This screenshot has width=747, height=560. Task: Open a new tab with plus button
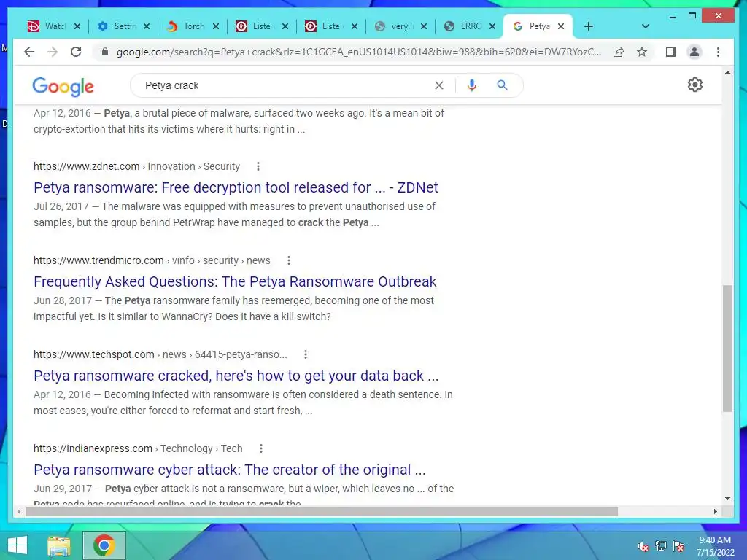[589, 26]
